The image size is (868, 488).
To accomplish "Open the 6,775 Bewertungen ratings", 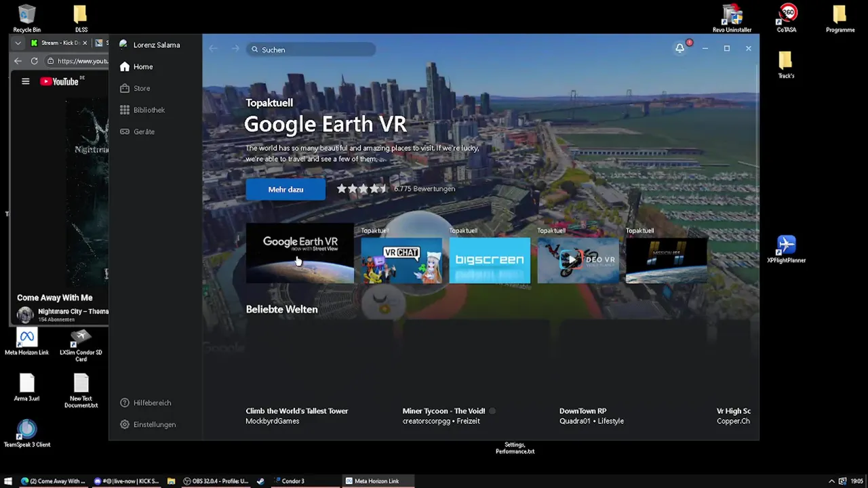I will (425, 189).
